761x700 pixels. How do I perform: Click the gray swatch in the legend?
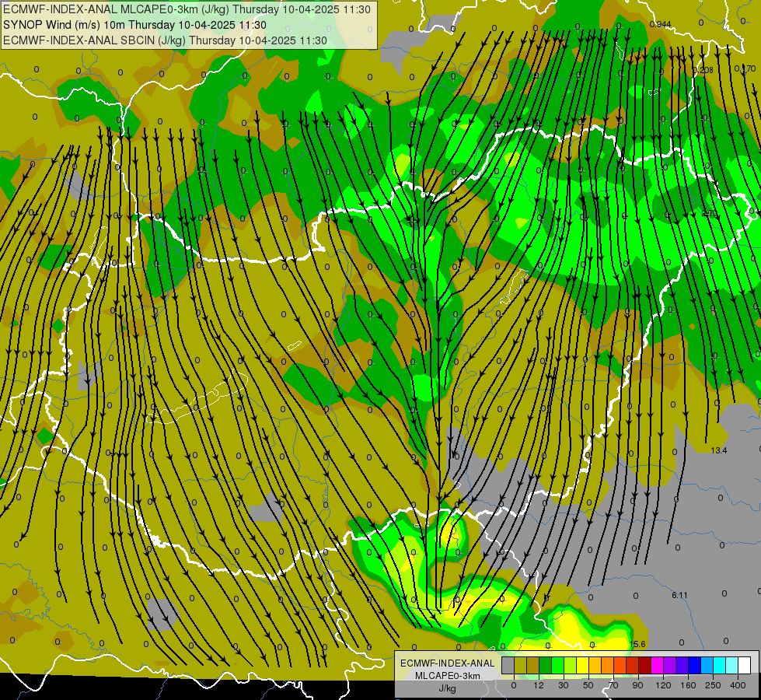tap(508, 665)
